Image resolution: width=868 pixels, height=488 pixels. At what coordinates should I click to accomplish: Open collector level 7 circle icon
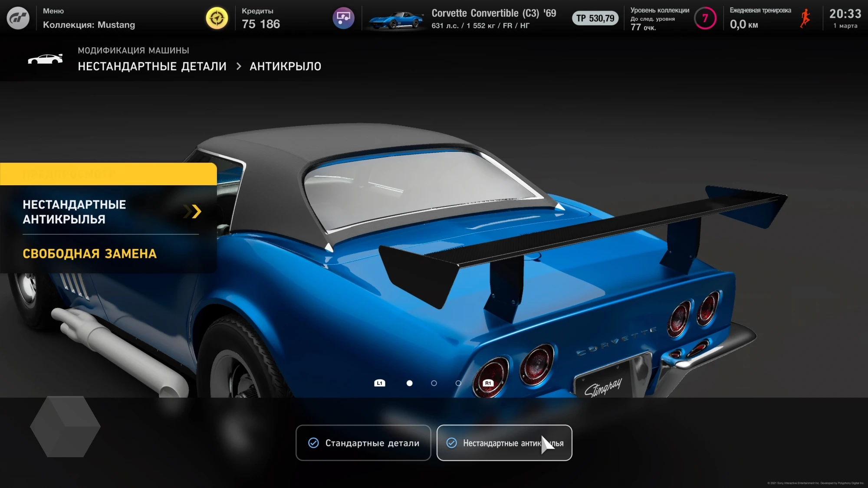[x=705, y=18]
